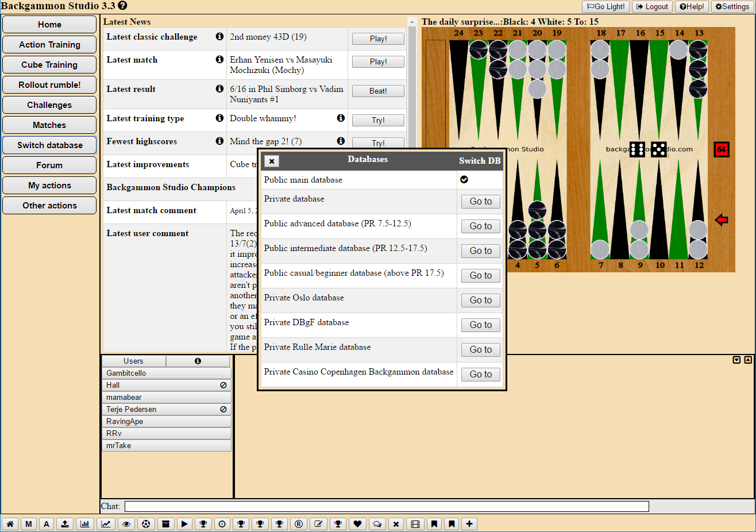Click the A button in bottom toolbar
The height and width of the screenshot is (532, 756).
pos(47,524)
